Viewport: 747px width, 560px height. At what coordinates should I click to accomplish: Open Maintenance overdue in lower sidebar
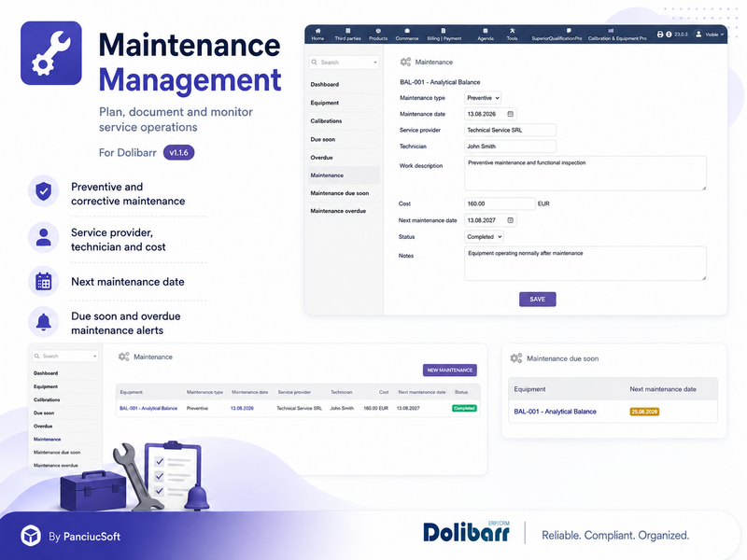point(56,465)
